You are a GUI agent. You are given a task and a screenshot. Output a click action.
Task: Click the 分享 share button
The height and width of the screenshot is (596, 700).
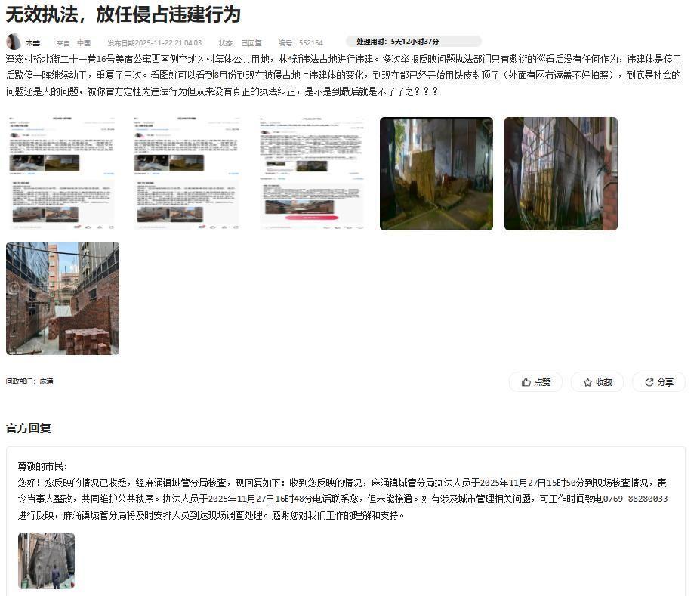point(658,382)
